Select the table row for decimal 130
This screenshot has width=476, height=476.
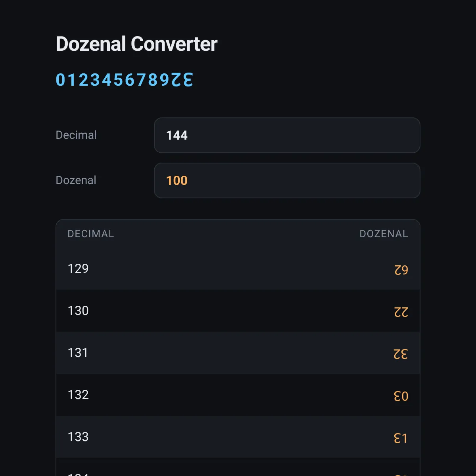tap(238, 311)
